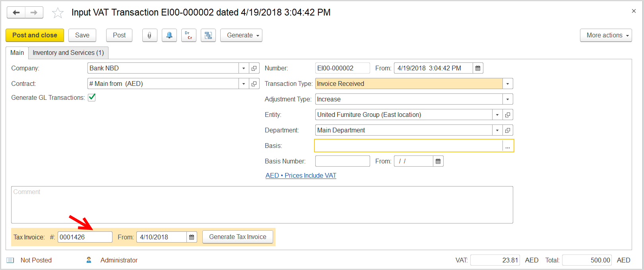Open the Generate dropdown menu

(x=241, y=35)
